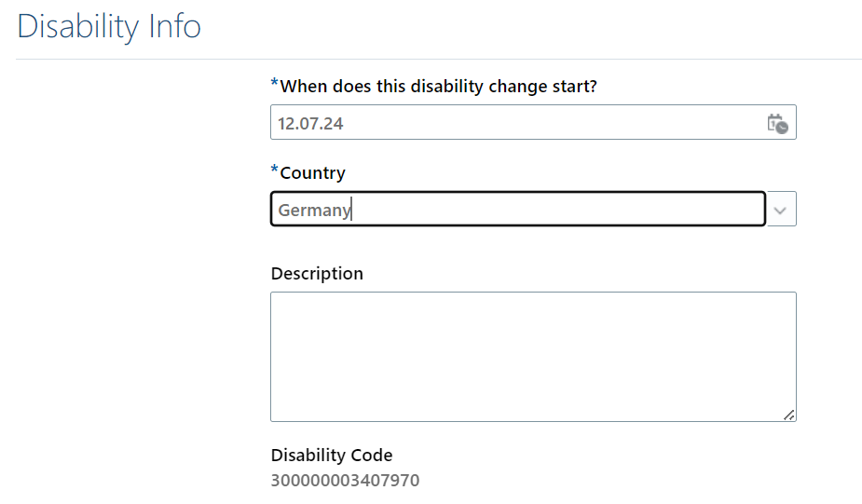Click the Disability Code label
The image size is (862, 504).
click(332, 455)
